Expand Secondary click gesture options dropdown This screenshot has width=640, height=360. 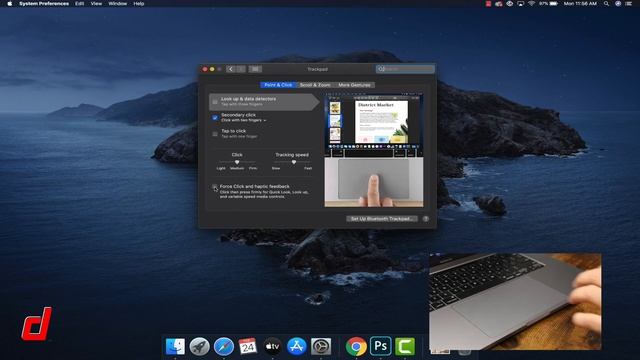pyautogui.click(x=244, y=120)
